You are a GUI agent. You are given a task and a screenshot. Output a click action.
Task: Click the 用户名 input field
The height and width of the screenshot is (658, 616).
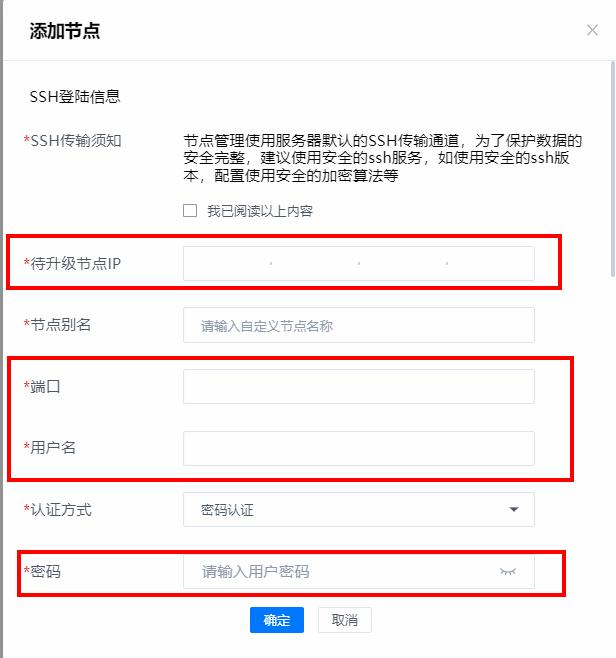click(x=358, y=448)
